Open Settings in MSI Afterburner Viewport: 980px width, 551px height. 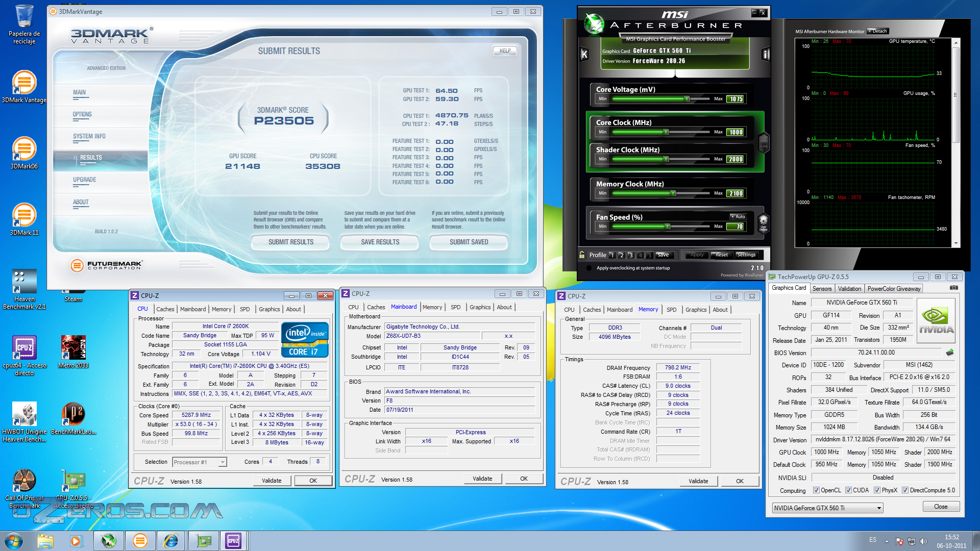(x=746, y=255)
